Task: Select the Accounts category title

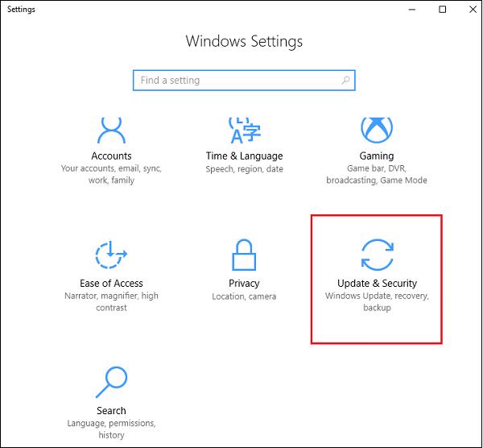Action: click(111, 156)
